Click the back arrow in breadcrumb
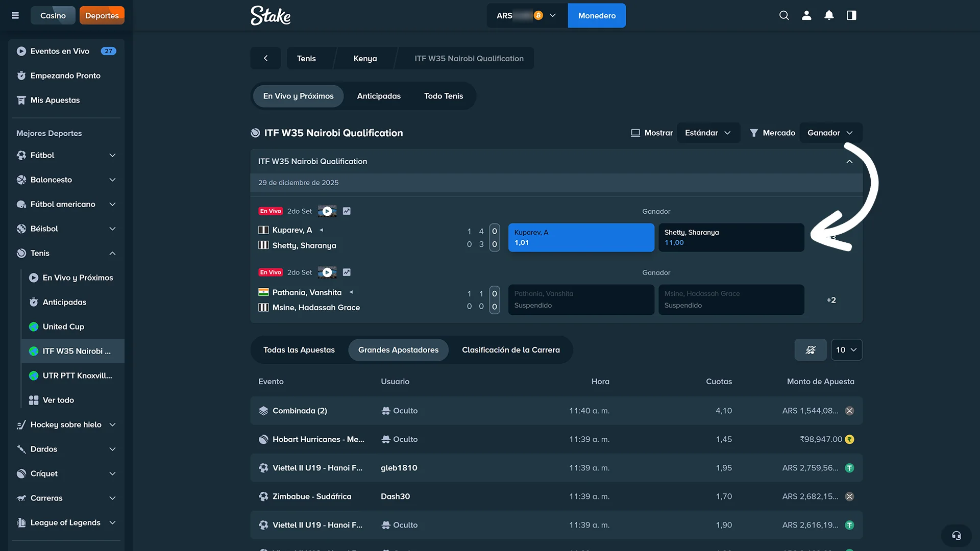Screen dimensions: 980x551 265,58
